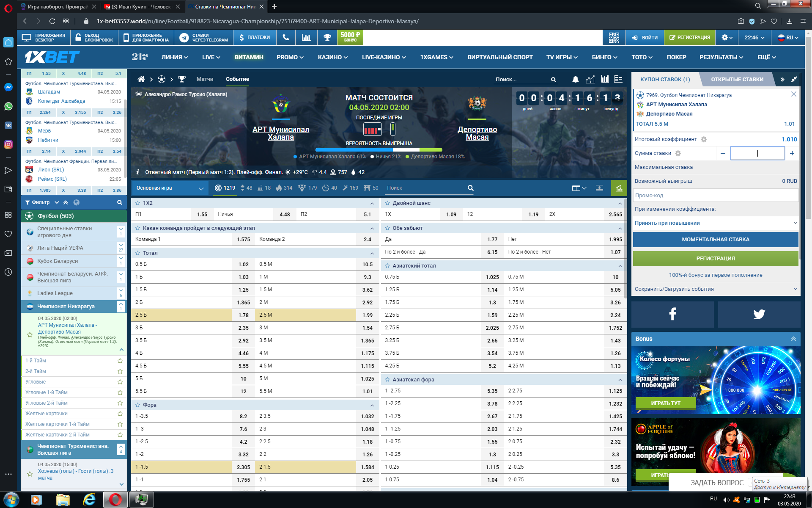Open the statistics bar-chart icon in top bar
This screenshot has width=812, height=508.
tap(306, 38)
